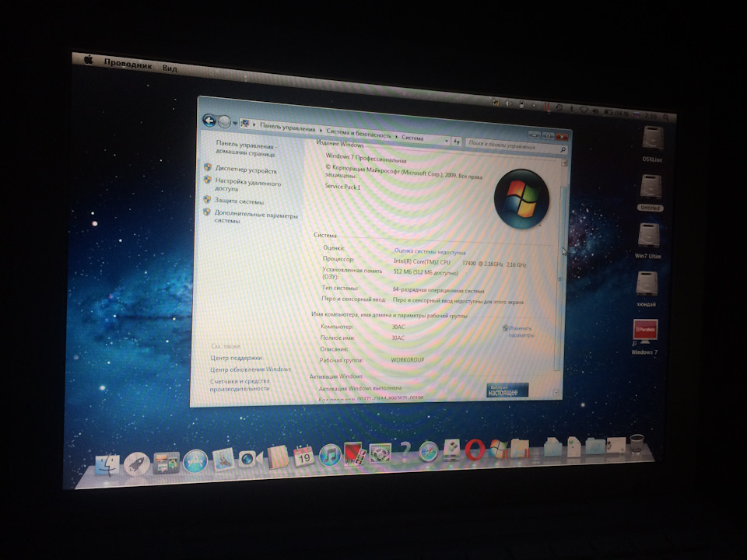This screenshot has height=560, width=747.
Task: Open 'Диспетчер устройств'
Action: [245, 170]
